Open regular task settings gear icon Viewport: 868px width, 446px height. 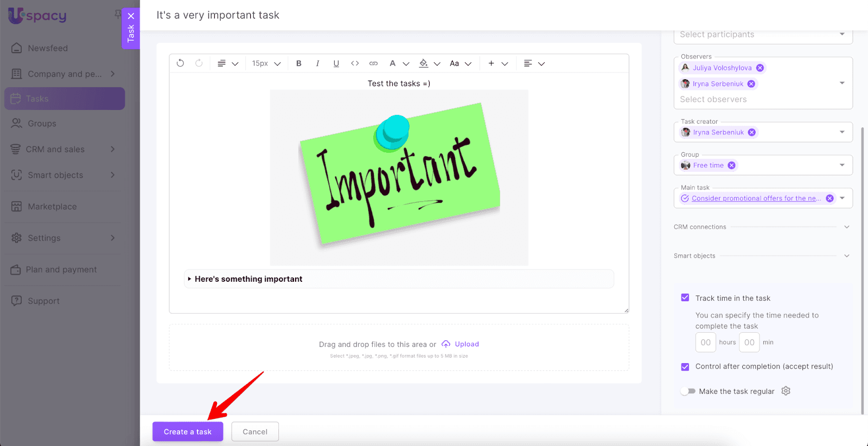[786, 391]
